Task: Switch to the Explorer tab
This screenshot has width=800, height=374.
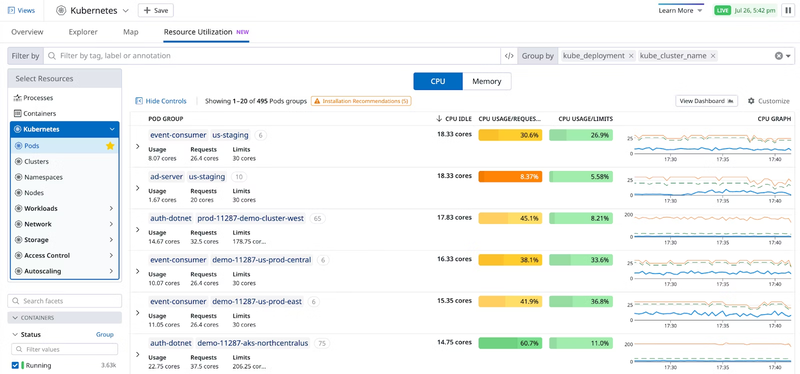Action: point(83,32)
